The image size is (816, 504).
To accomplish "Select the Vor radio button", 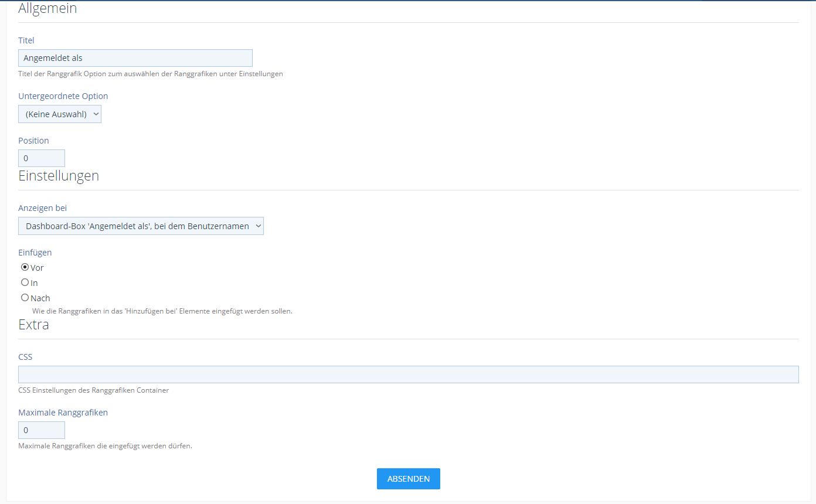I will tap(25, 267).
